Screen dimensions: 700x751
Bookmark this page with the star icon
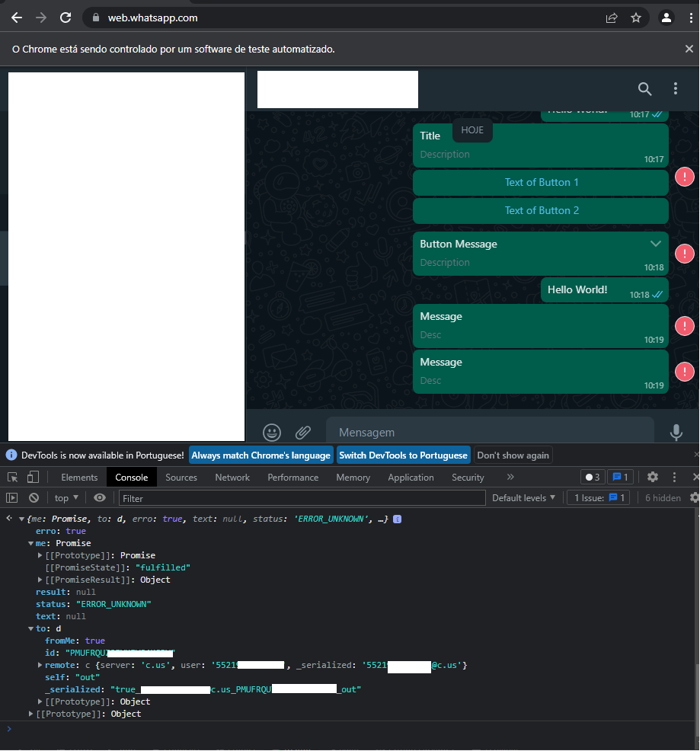coord(636,18)
